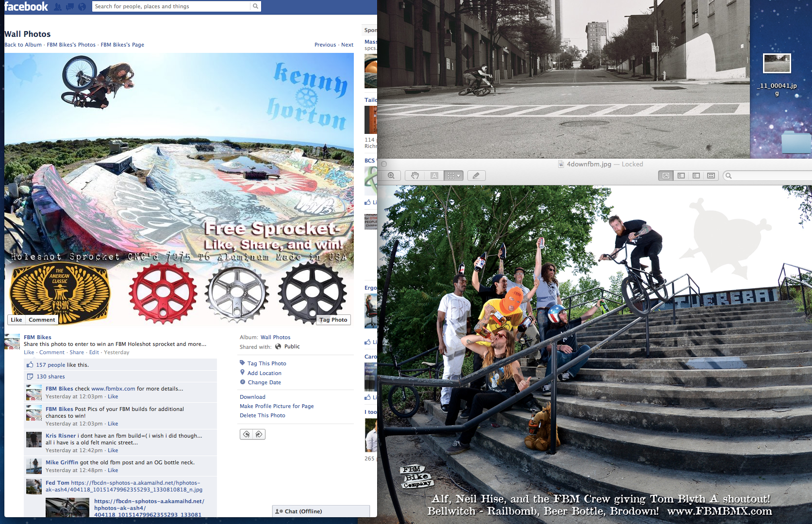Click the Public audience globe icon
Screen dimensions: 812x524
(x=278, y=346)
